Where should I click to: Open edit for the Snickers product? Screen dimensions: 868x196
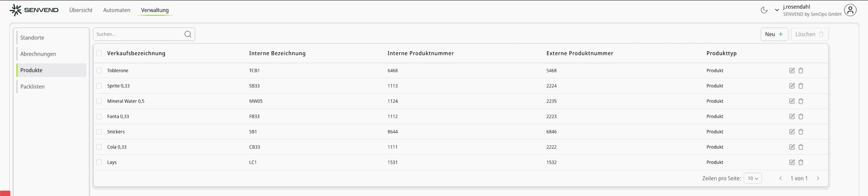pyautogui.click(x=792, y=132)
